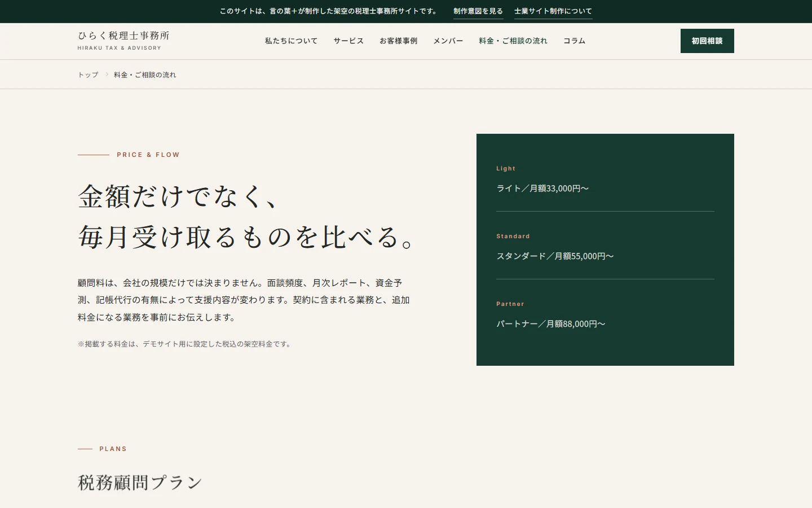Click the ひらく税理士事務所 site logo

123,41
